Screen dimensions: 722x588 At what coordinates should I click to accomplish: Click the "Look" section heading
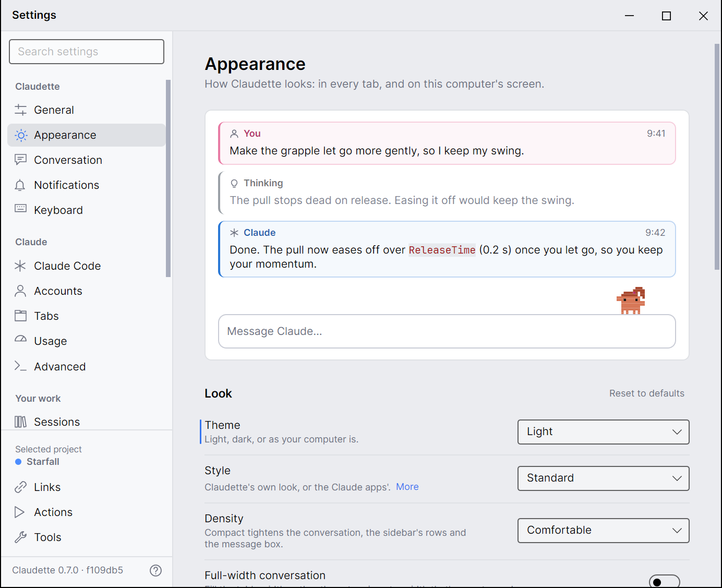click(x=218, y=393)
